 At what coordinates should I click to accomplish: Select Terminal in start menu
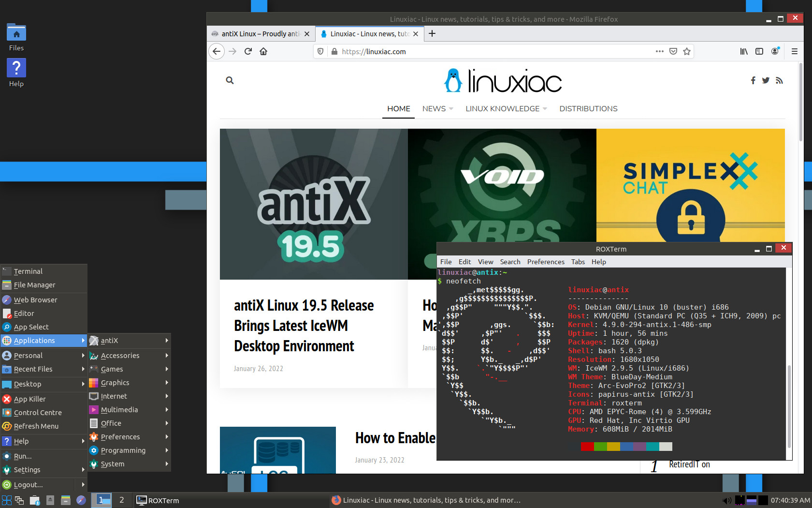click(43, 271)
